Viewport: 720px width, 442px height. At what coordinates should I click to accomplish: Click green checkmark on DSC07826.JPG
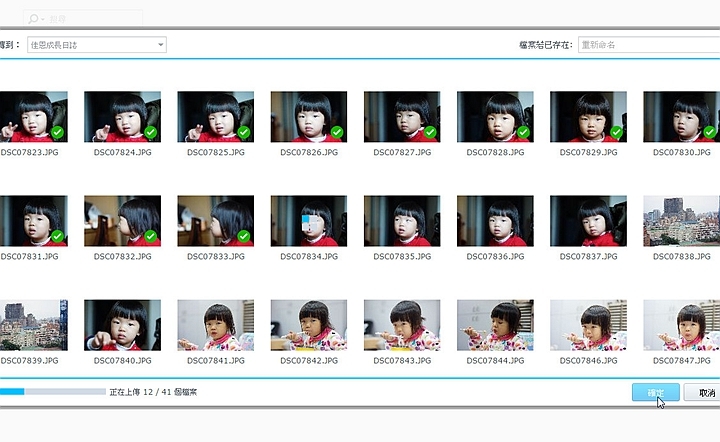tap(337, 132)
